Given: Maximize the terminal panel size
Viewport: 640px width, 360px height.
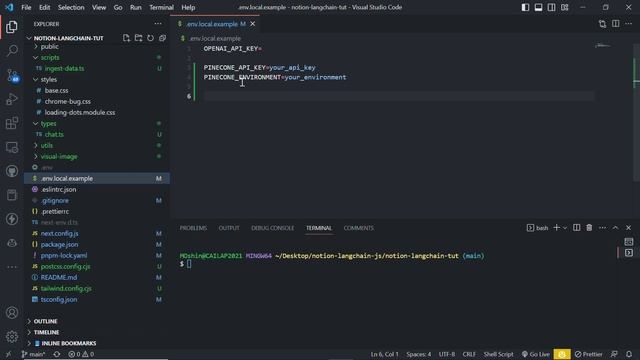Looking at the screenshot, I should click(x=615, y=228).
